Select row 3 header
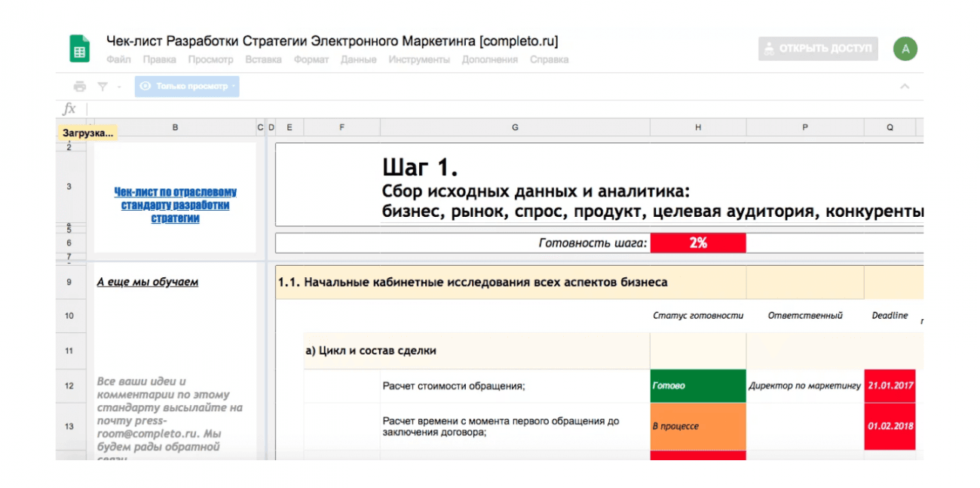Viewport: 980px width, 488px height. coord(69,187)
